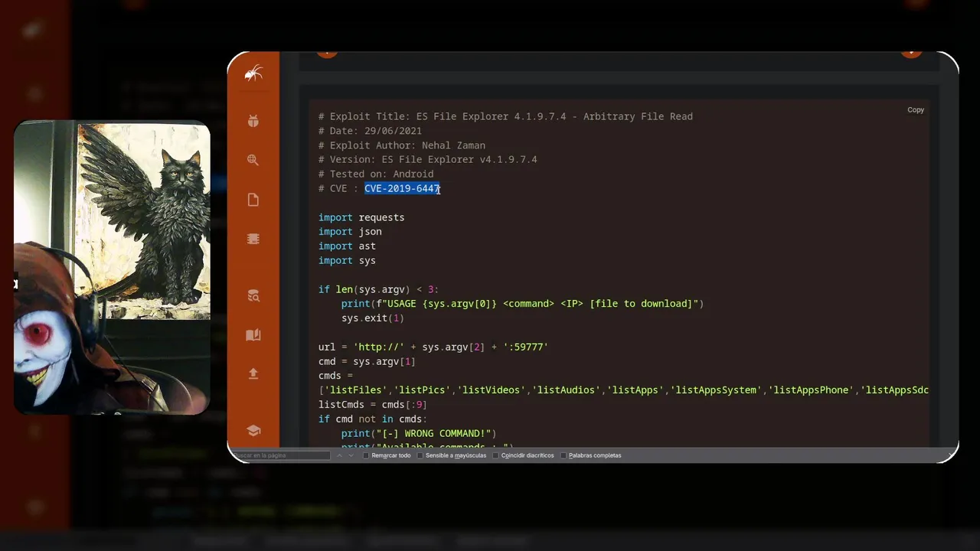The height and width of the screenshot is (551, 980).
Task: Click highlighted CVE-2019-6447 text
Action: pos(402,188)
